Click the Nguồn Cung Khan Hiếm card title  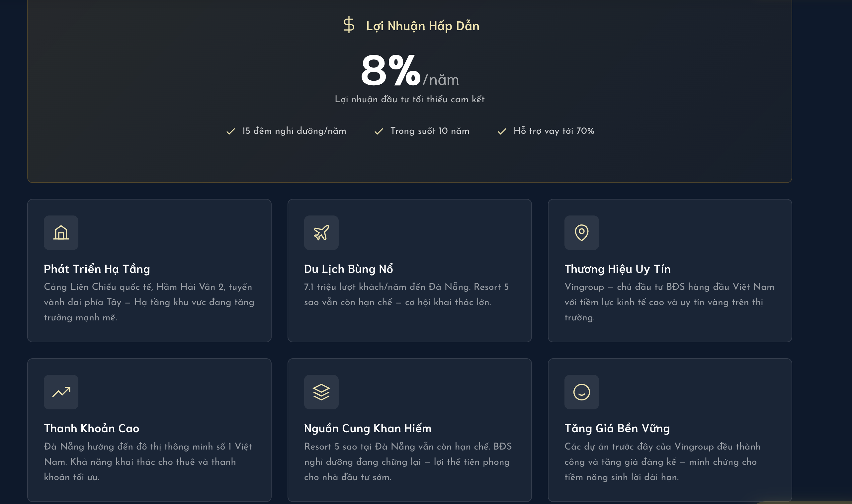pyautogui.click(x=368, y=428)
